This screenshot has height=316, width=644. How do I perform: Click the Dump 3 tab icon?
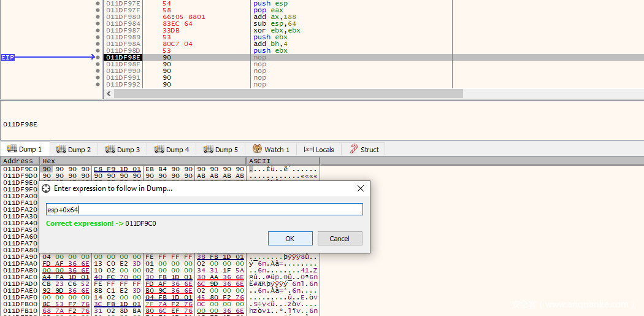110,150
